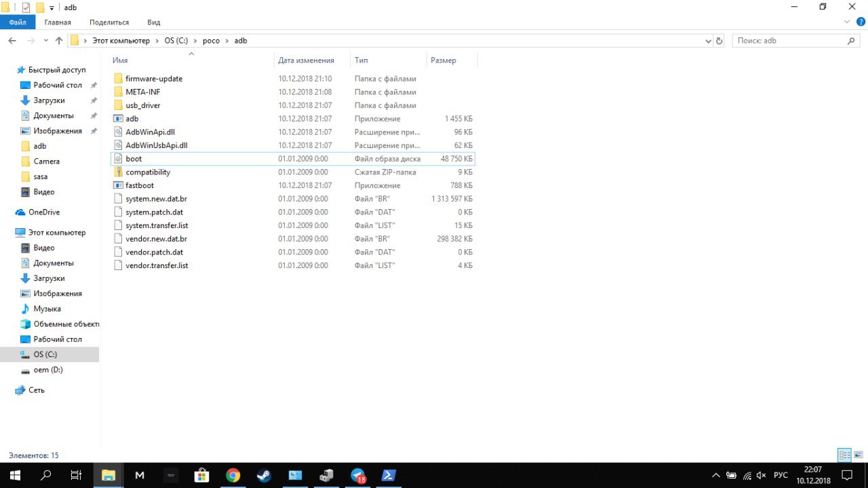
Task: Open Музыка in sidebar
Action: coord(47,309)
